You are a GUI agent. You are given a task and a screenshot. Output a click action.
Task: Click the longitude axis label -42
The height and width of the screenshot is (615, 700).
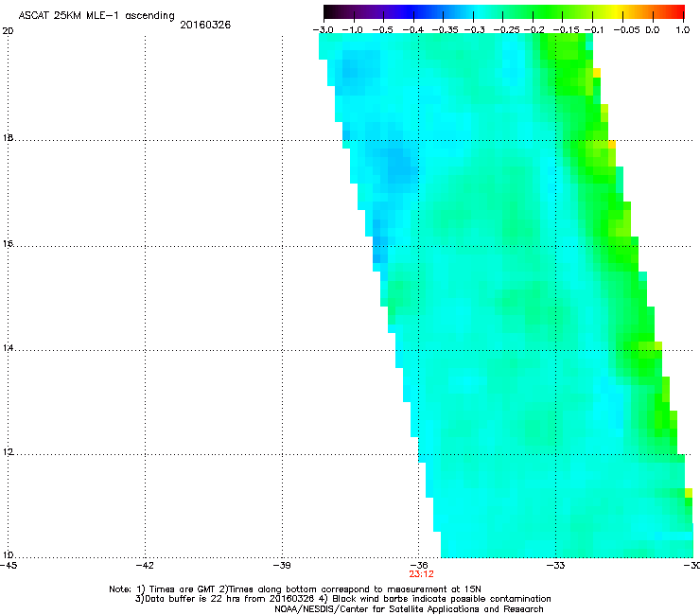[145, 566]
